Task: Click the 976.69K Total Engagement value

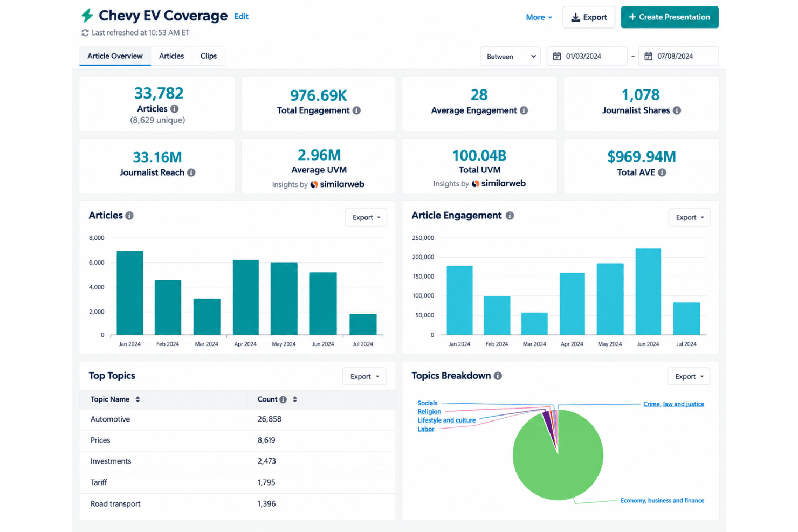Action: click(319, 95)
